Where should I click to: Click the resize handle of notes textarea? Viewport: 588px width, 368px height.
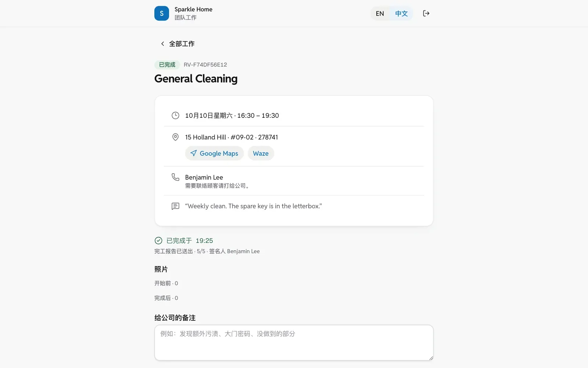tap(431, 358)
